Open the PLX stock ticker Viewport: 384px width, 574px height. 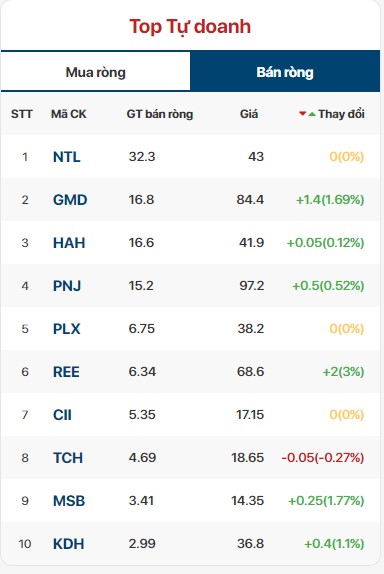(67, 329)
